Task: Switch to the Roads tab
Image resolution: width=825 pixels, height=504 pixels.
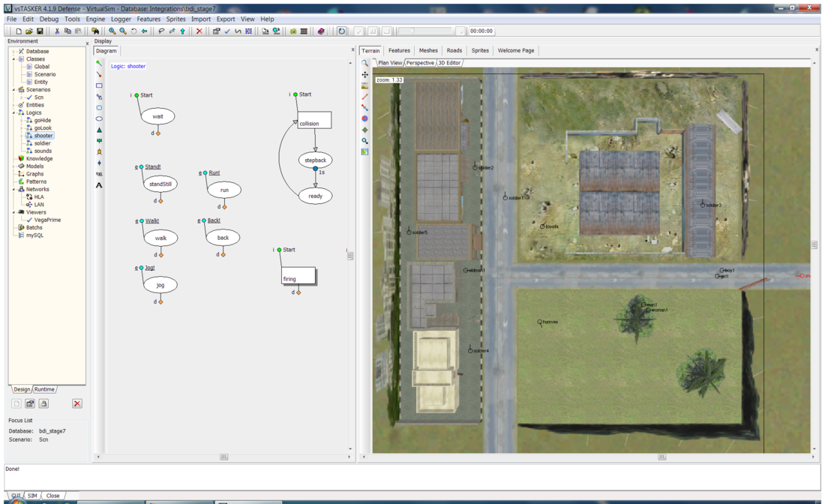Action: [454, 50]
